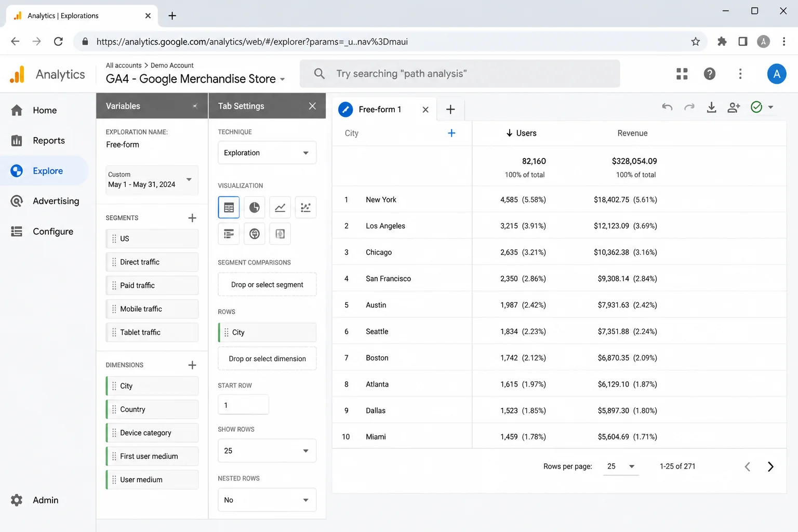
Task: Click the green data quality checkmark
Action: click(x=756, y=107)
